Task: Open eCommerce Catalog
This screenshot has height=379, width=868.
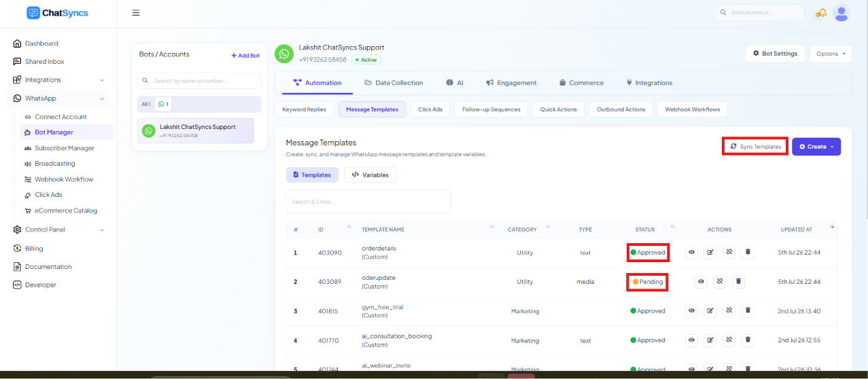Action: click(66, 211)
